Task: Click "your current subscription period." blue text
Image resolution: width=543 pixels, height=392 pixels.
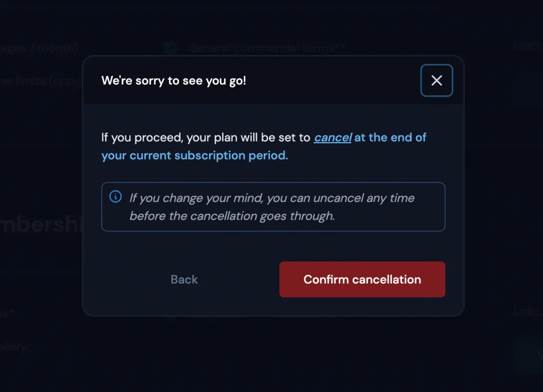Action: [195, 156]
